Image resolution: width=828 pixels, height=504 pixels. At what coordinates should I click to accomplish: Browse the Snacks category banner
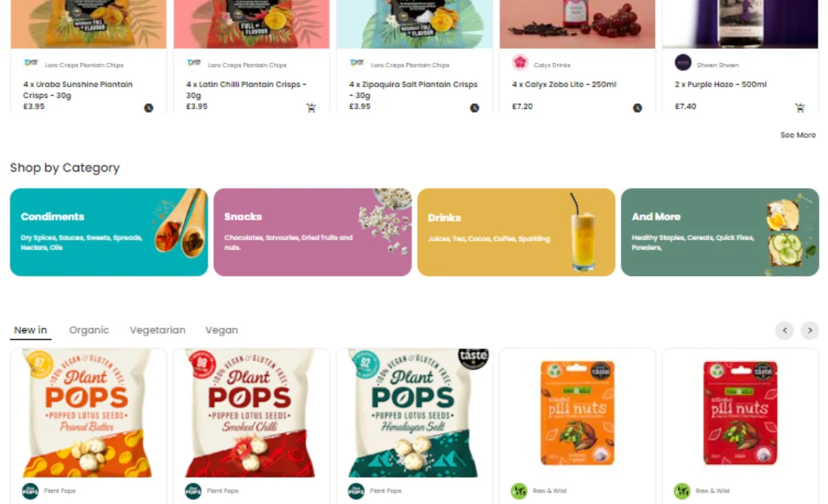pyautogui.click(x=312, y=232)
